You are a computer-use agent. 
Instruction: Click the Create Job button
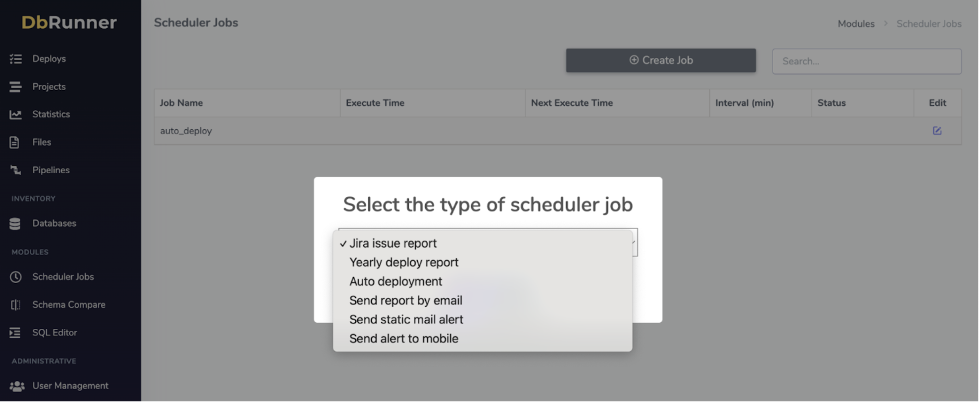click(661, 60)
